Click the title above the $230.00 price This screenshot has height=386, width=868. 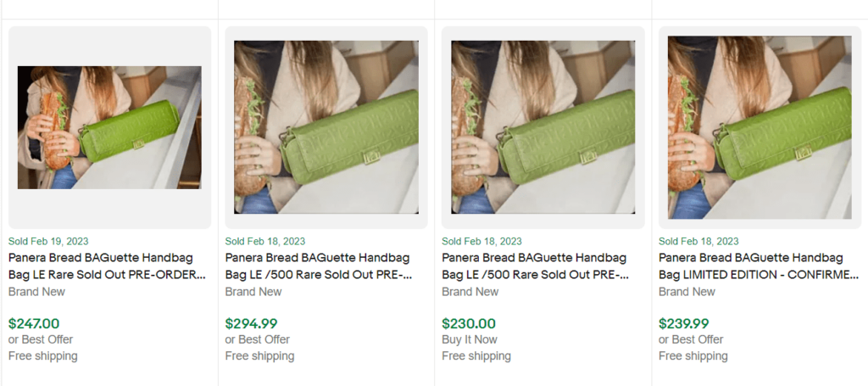pos(536,266)
